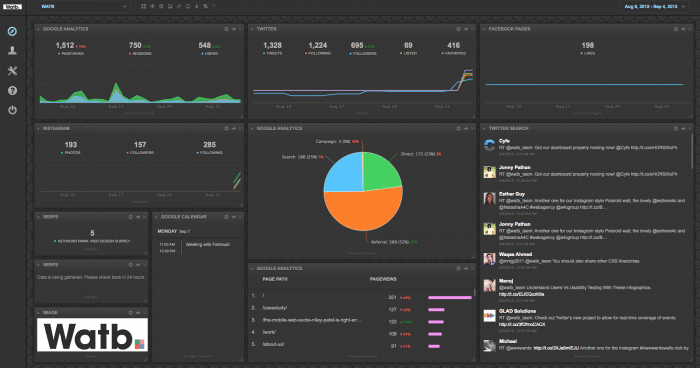Screen dimensions: 700x368
Task: Collapse the Google Calendar widget
Action: click(156, 217)
